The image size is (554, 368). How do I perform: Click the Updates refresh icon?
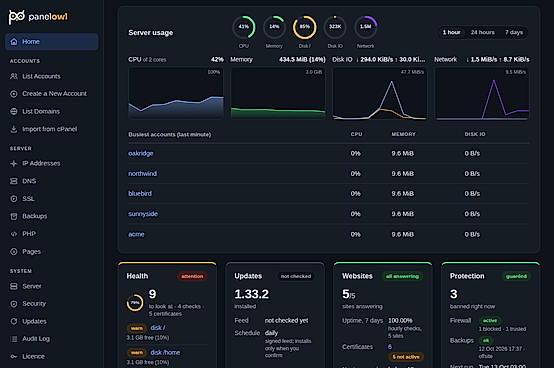point(14,321)
